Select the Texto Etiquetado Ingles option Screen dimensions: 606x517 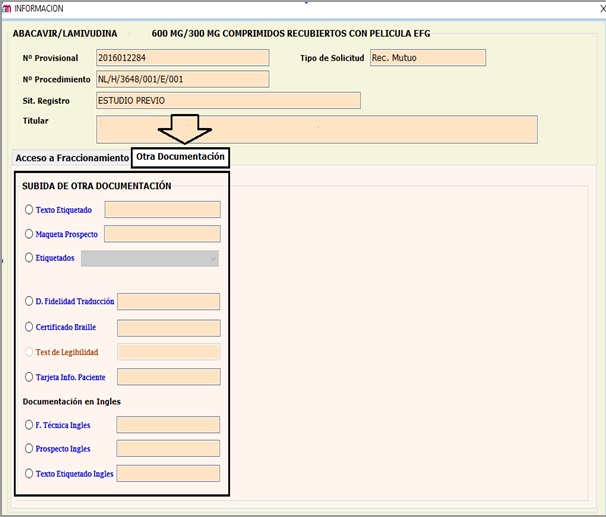point(29,473)
